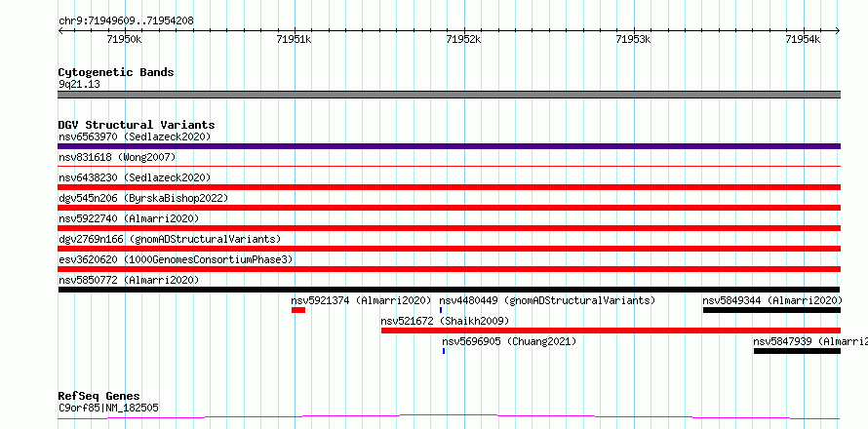
Task: Open the nsv5850772 (Almarri2020) label
Action: pos(129,280)
